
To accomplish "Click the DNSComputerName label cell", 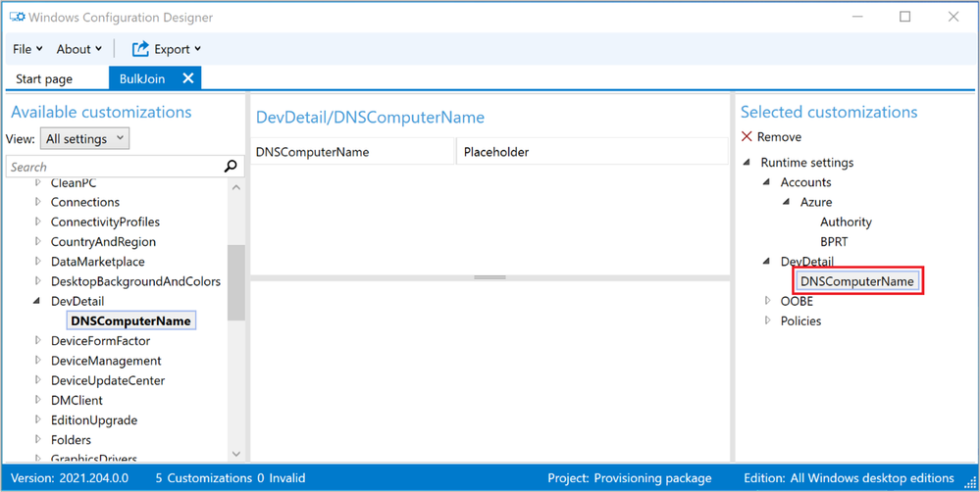I will pyautogui.click(x=352, y=152).
